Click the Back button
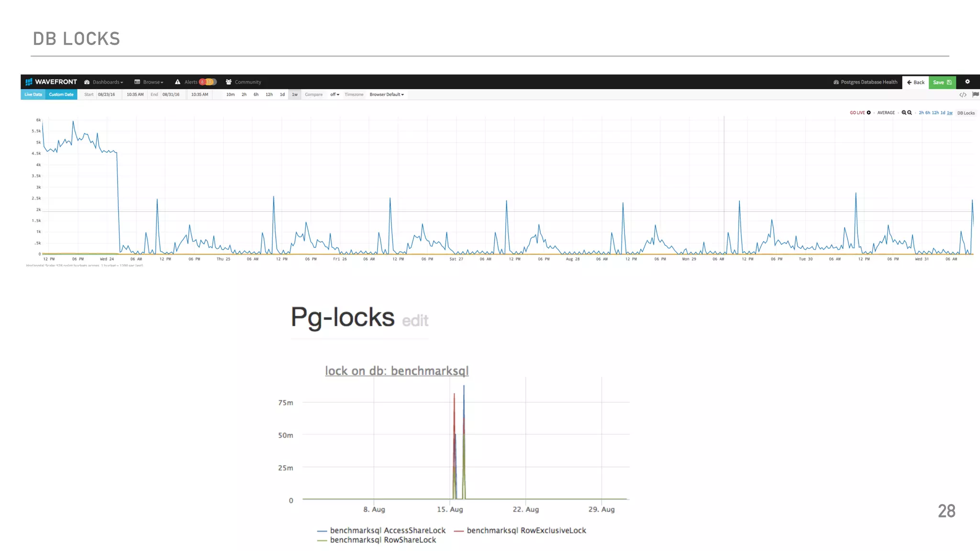 (x=915, y=82)
